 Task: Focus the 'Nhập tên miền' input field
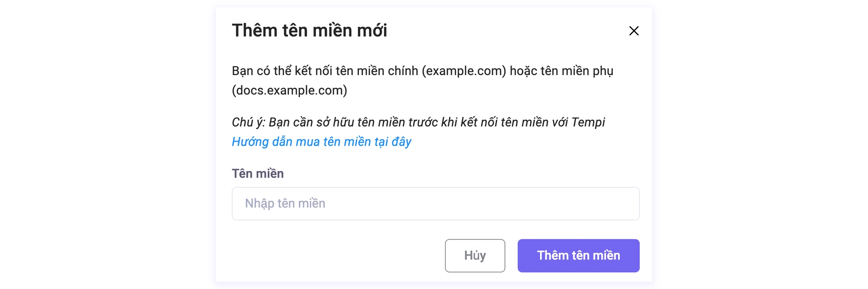435,204
